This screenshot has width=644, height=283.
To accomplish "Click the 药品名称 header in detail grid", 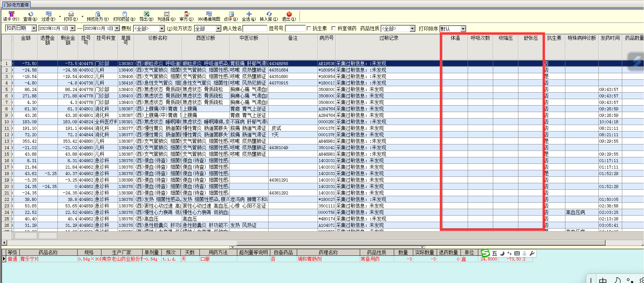I will [48, 252].
